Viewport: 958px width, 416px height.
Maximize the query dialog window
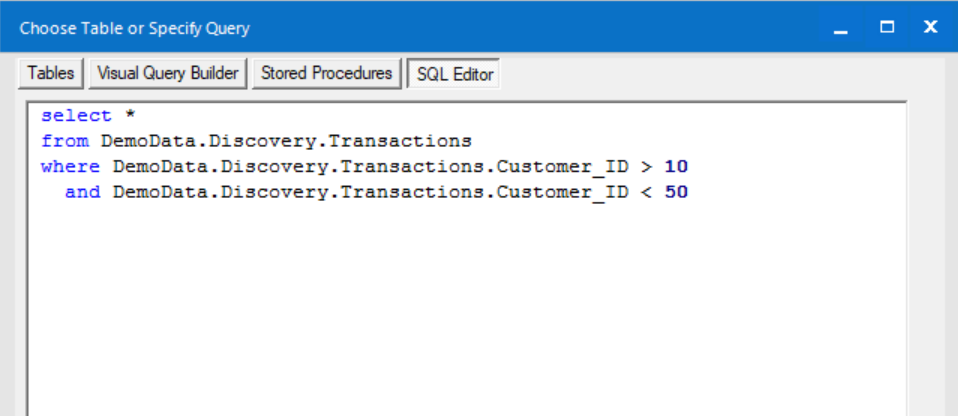[887, 27]
